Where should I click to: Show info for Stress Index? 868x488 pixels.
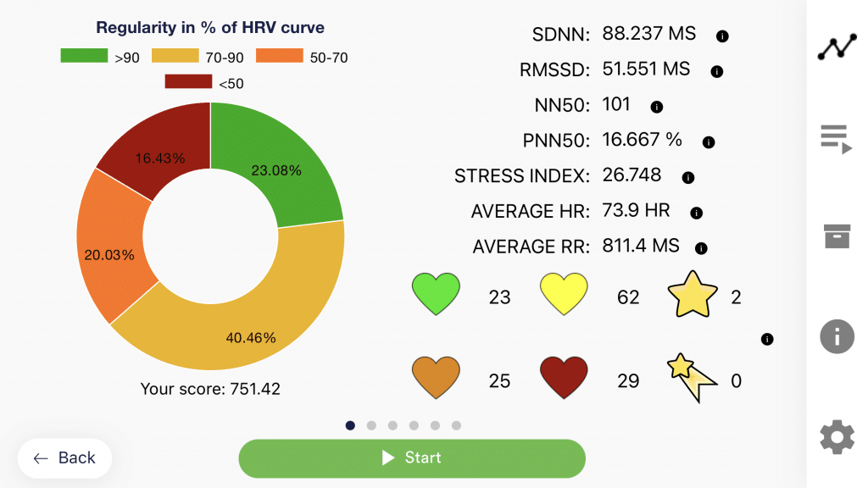tap(688, 178)
